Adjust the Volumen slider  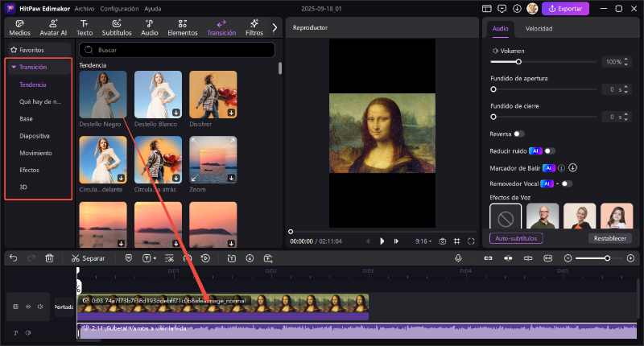[x=543, y=62]
